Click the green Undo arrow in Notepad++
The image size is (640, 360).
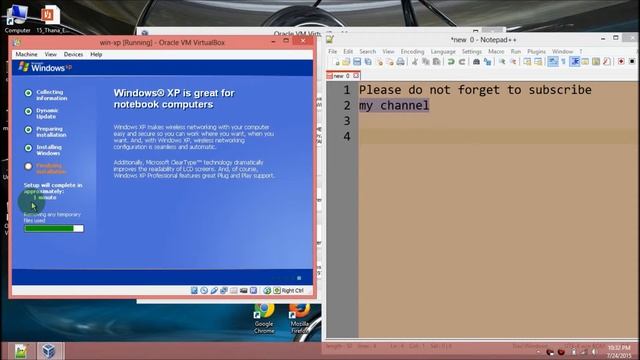(451, 62)
